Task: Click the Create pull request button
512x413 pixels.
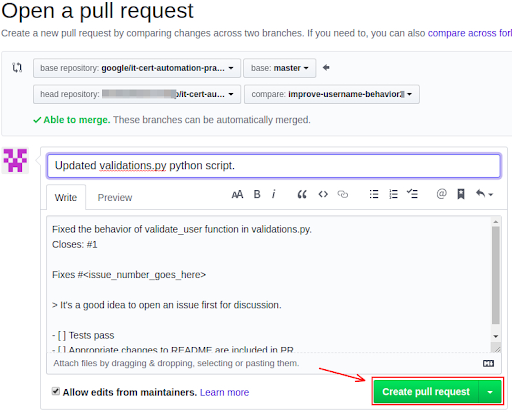Action: point(426,392)
